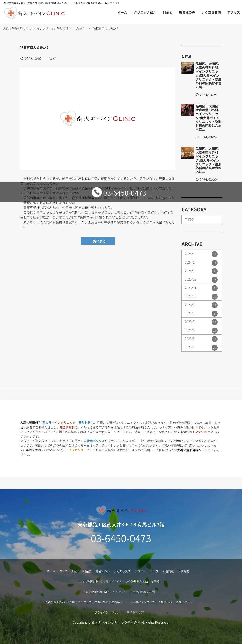
Task: Click the 完全予約制 link in description
Action: 67,427
